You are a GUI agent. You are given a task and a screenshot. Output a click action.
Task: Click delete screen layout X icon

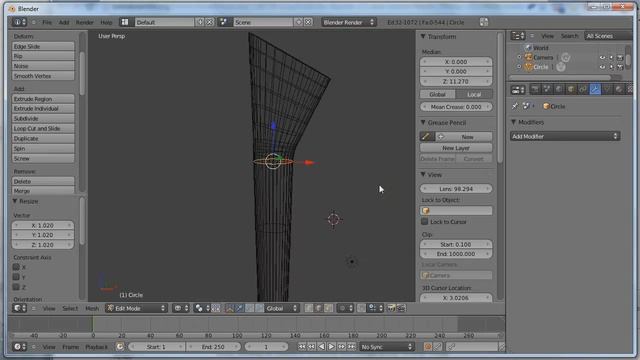coord(209,22)
